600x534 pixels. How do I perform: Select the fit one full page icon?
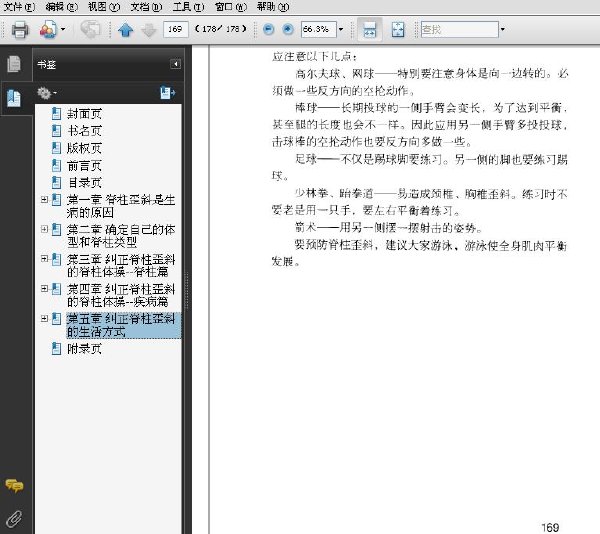[398, 29]
